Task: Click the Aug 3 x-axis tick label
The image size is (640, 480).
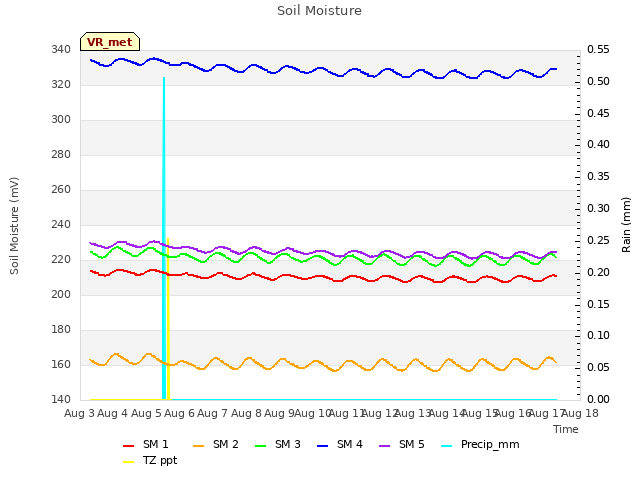Action: pos(79,413)
